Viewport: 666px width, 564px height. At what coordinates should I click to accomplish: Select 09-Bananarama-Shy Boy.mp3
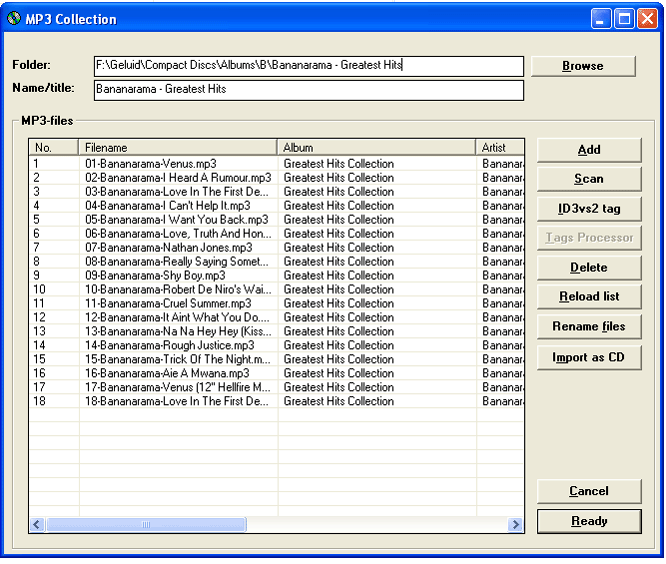tap(155, 276)
